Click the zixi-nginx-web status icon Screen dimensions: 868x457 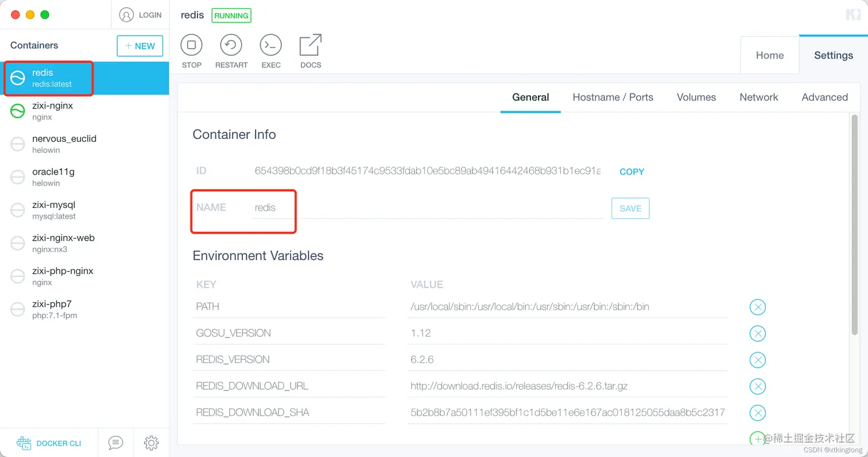point(18,243)
